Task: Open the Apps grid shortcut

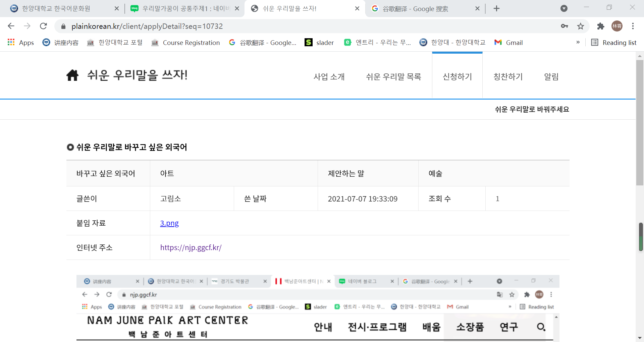Action: click(21, 43)
